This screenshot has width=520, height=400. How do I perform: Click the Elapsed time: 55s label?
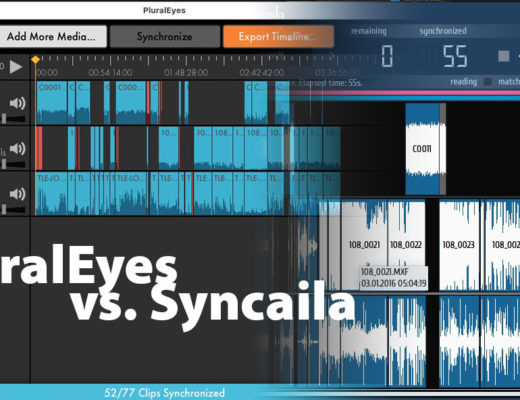tap(330, 83)
